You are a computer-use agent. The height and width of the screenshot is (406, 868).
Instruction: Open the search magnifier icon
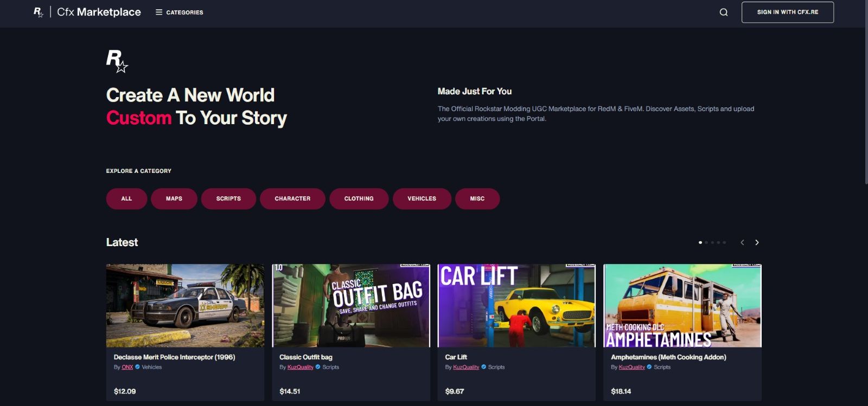tap(724, 12)
